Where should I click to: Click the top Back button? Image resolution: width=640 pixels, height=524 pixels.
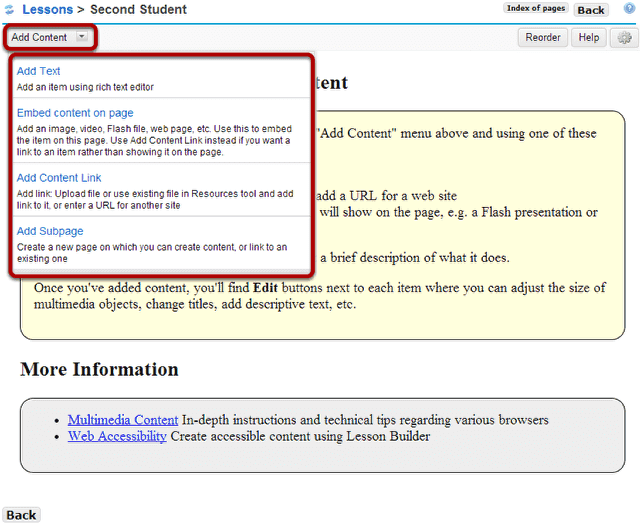[x=591, y=10]
